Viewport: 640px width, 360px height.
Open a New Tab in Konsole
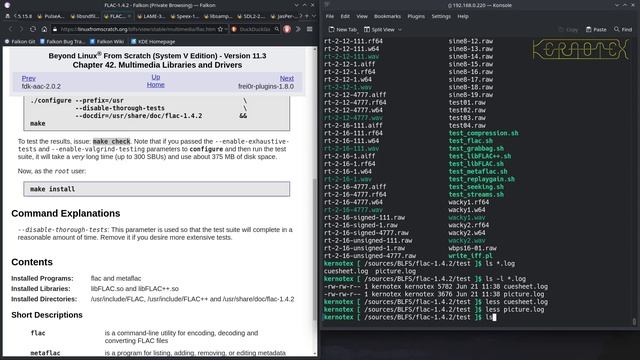point(342,29)
